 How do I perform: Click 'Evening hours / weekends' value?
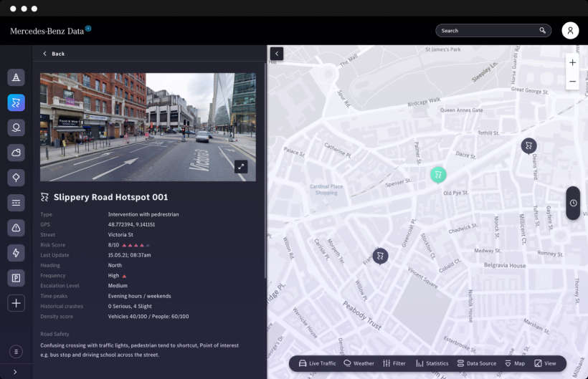[140, 296]
